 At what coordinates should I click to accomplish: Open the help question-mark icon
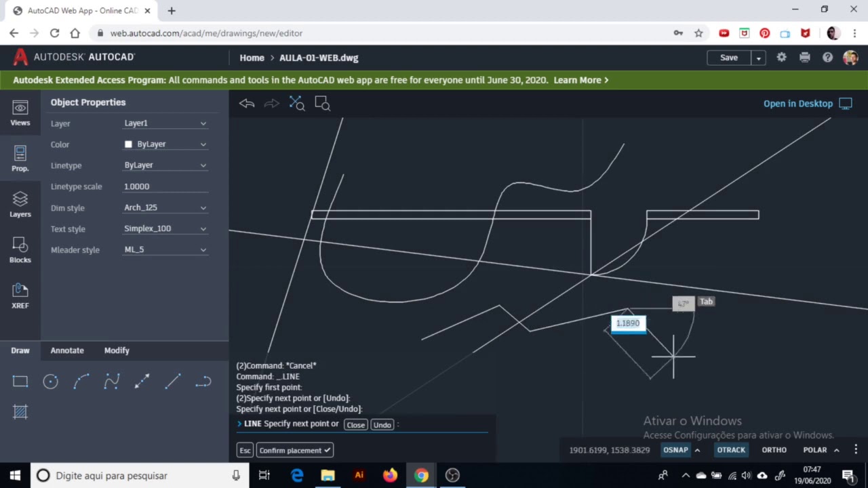point(827,58)
